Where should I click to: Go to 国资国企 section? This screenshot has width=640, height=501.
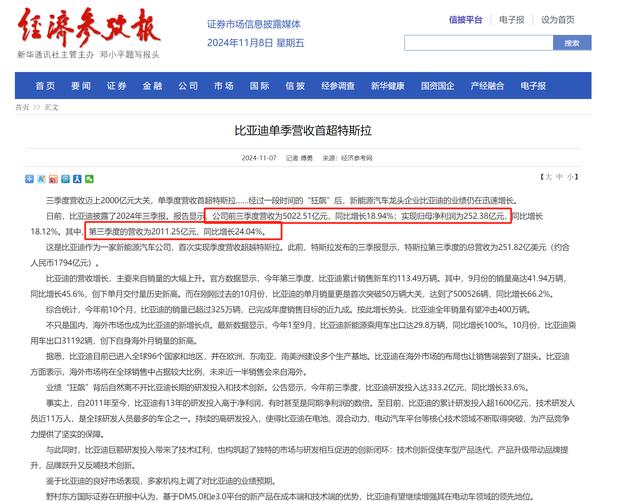[x=438, y=86]
